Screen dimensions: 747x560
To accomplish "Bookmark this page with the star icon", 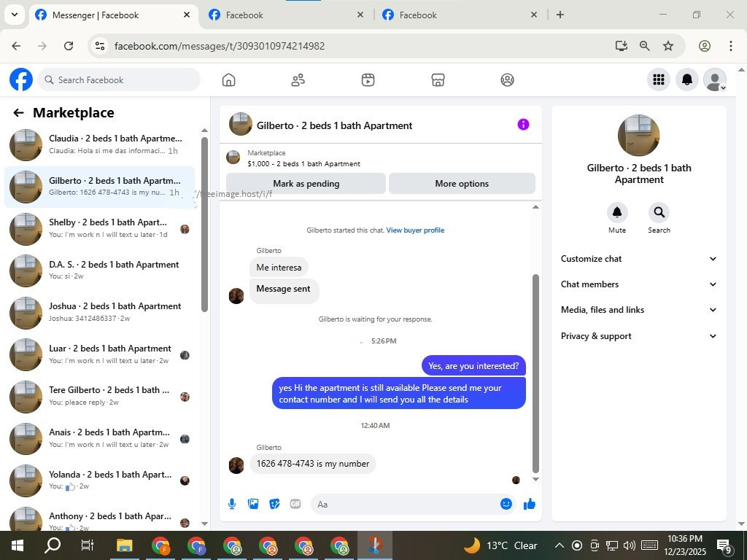I will [668, 46].
